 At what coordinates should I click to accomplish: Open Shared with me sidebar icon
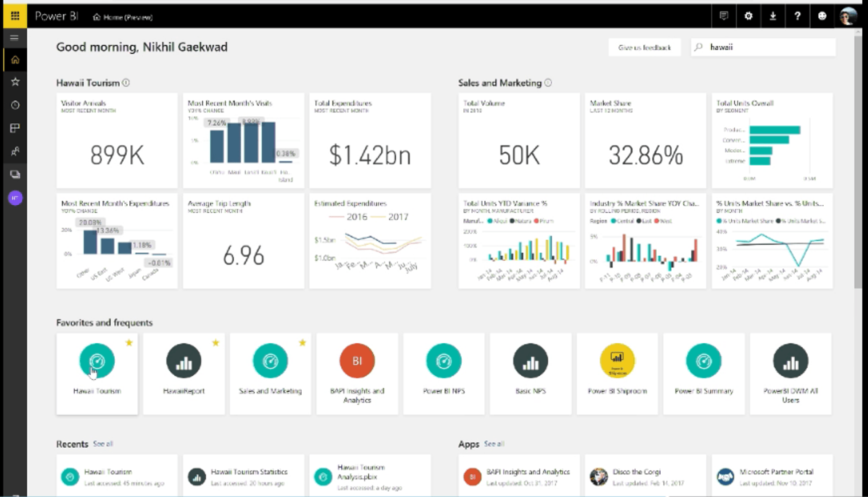click(15, 152)
